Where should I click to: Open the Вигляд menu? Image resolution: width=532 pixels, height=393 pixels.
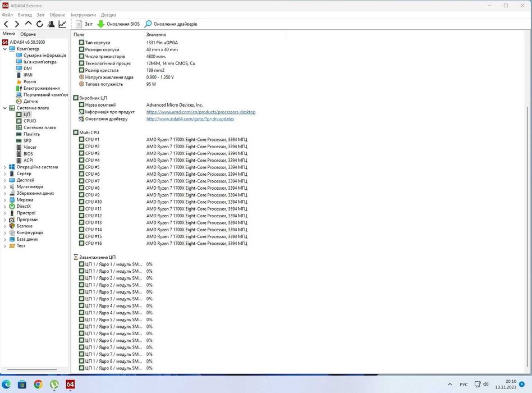point(25,15)
